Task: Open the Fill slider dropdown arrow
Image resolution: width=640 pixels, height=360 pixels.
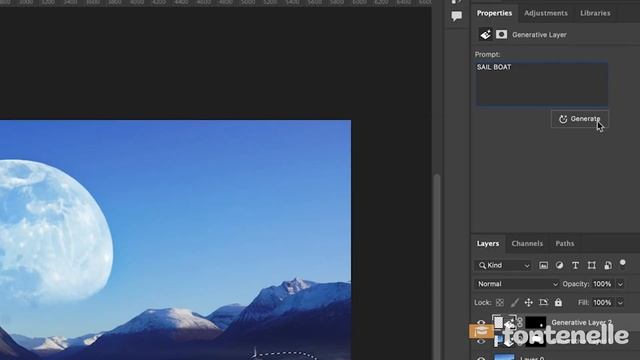Action: [620, 302]
